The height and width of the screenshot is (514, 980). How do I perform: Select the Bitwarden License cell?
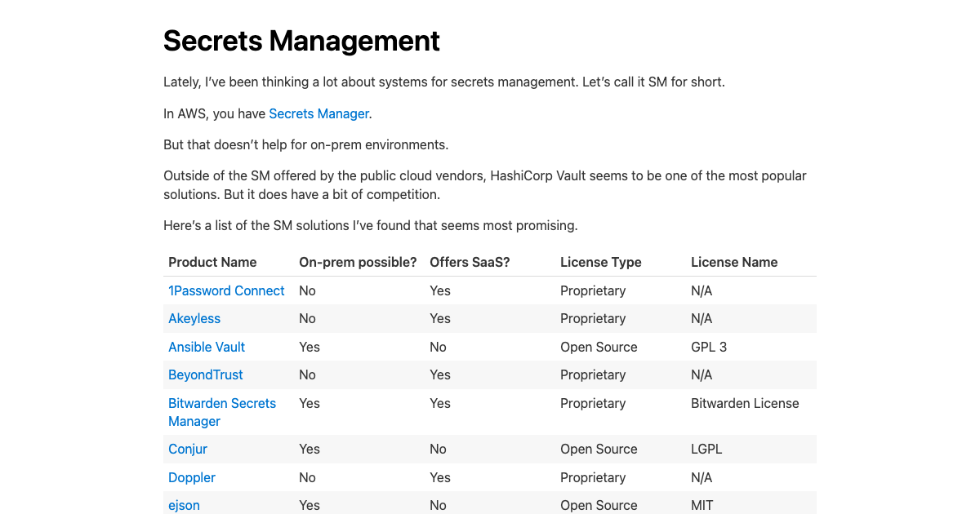tap(745, 403)
